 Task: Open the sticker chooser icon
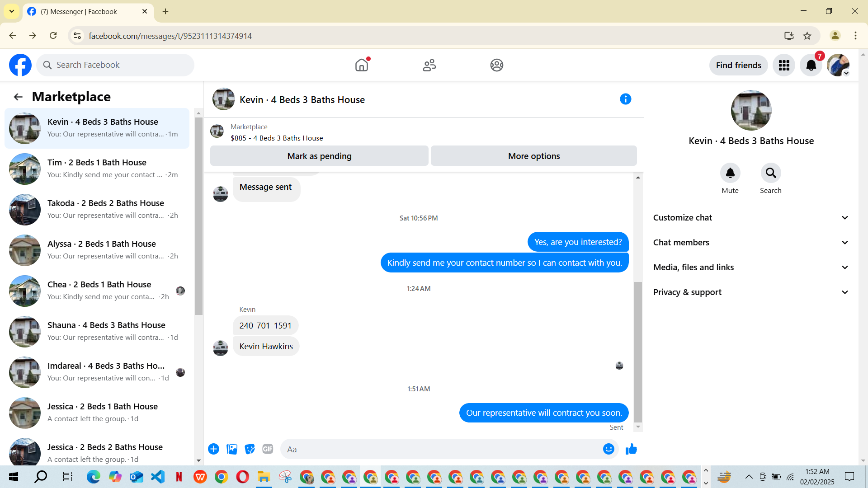click(x=250, y=449)
